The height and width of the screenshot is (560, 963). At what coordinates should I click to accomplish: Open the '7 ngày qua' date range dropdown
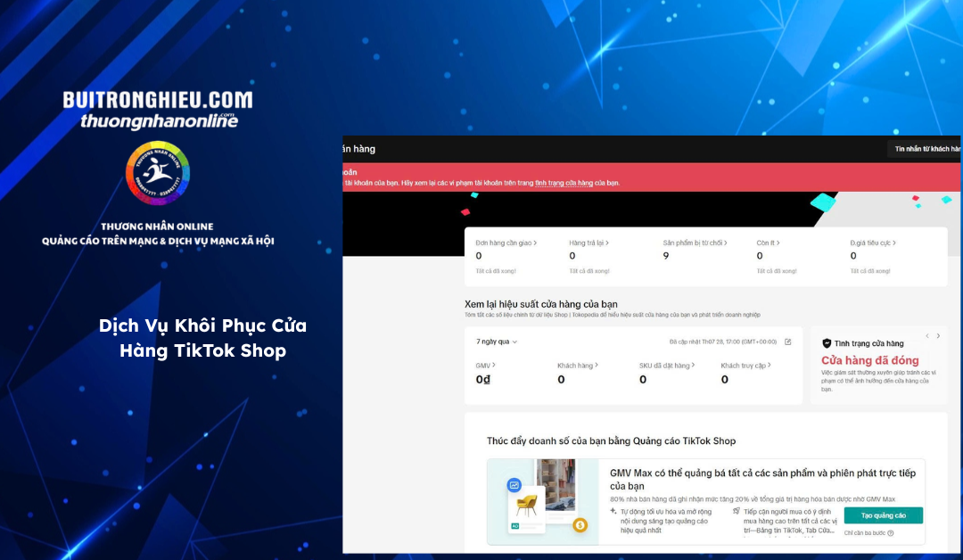pos(497,342)
